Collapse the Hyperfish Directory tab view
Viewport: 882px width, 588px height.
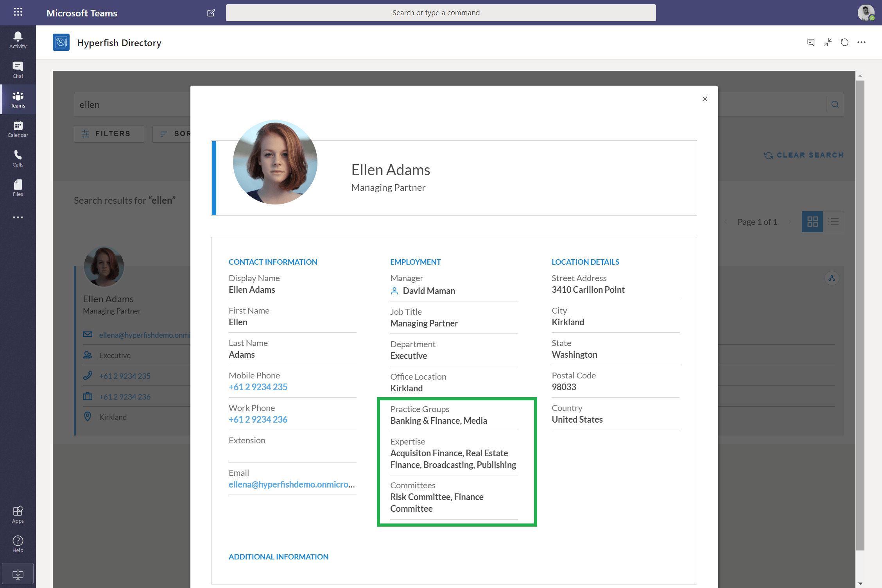(828, 43)
